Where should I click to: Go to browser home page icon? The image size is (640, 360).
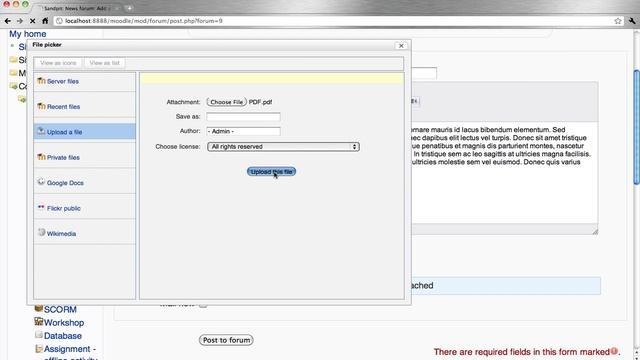click(45, 21)
